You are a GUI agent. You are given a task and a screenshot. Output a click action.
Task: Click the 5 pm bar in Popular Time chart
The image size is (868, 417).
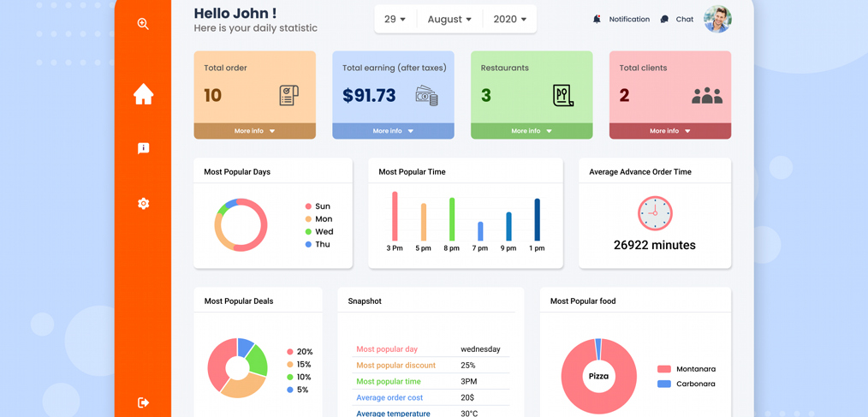coord(424,222)
